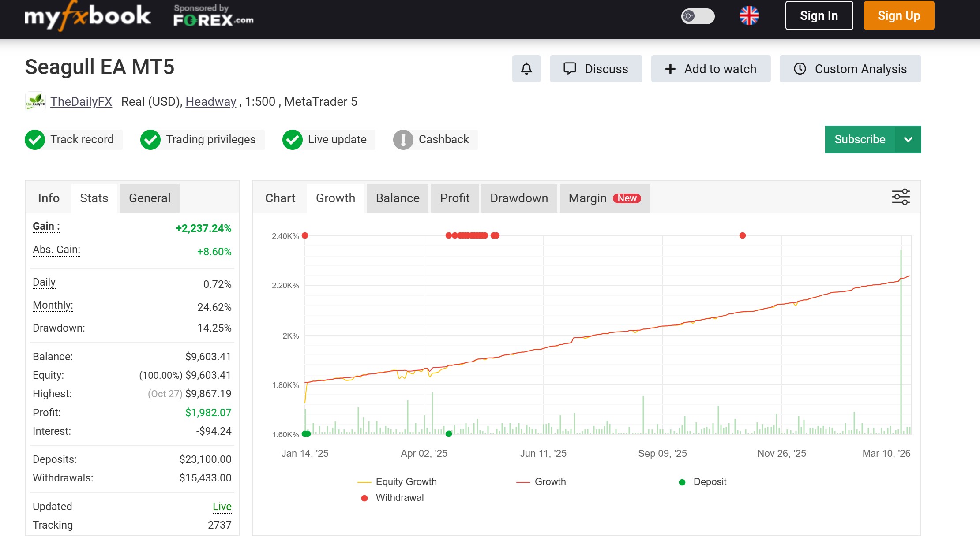Click the myfxbook logo
Screen dimensions: 980x537
[x=87, y=15]
